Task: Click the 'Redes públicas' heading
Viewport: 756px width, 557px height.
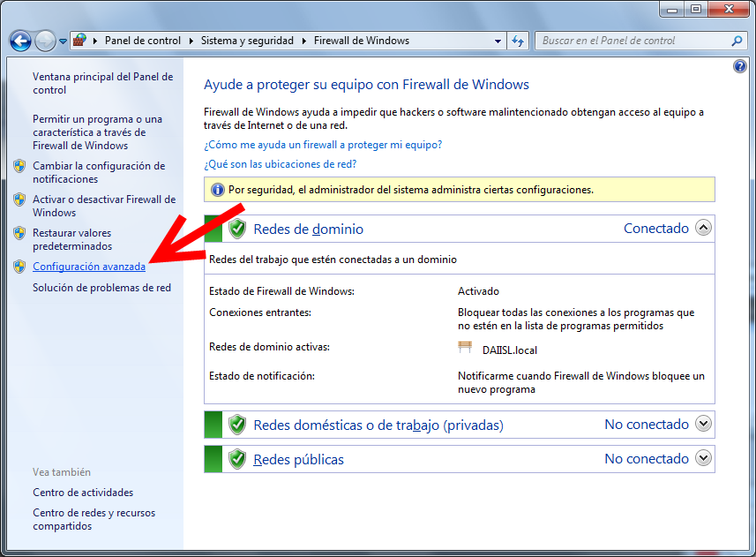Action: (x=298, y=460)
